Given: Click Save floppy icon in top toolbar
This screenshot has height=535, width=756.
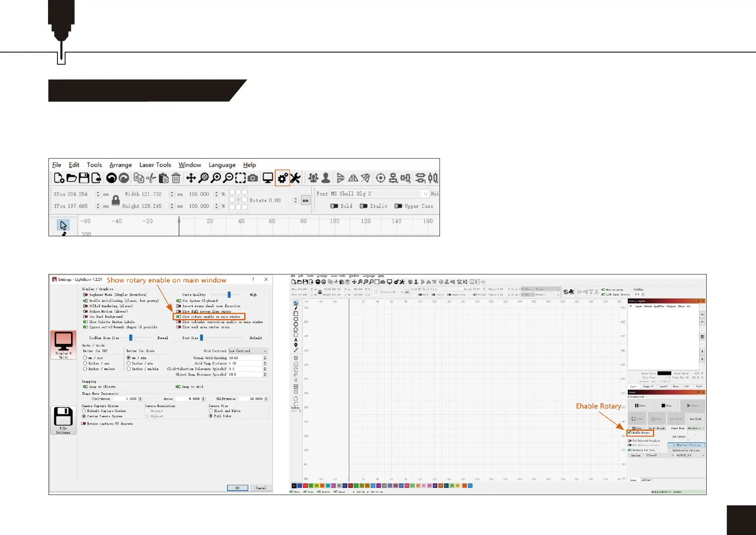Looking at the screenshot, I should tap(84, 178).
